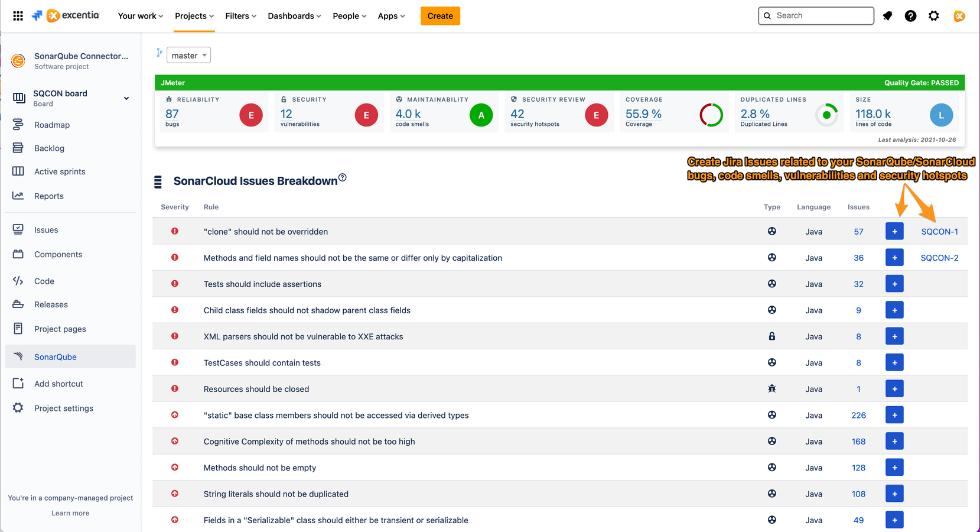This screenshot has height=532, width=980.
Task: Click the orange Create button
Action: pyautogui.click(x=440, y=16)
